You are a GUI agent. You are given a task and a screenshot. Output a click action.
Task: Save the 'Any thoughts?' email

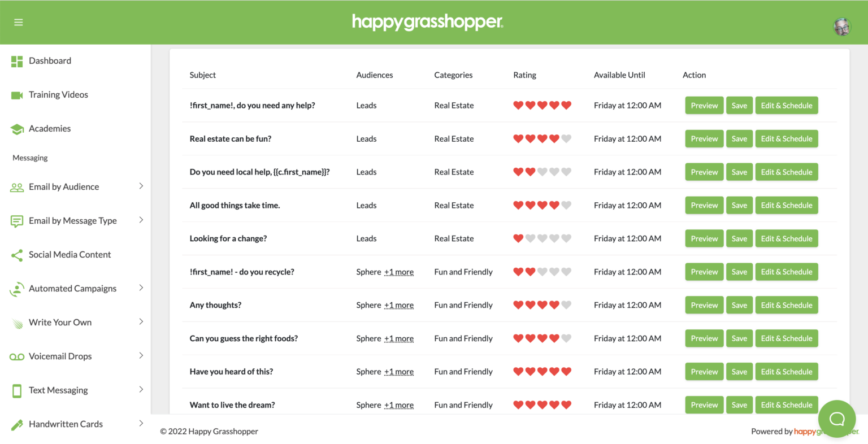pyautogui.click(x=739, y=304)
